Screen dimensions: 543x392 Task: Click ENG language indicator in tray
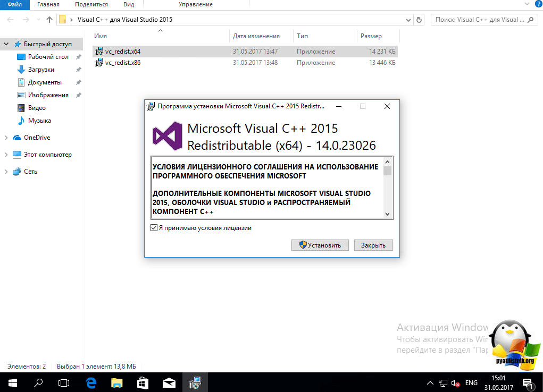click(471, 383)
